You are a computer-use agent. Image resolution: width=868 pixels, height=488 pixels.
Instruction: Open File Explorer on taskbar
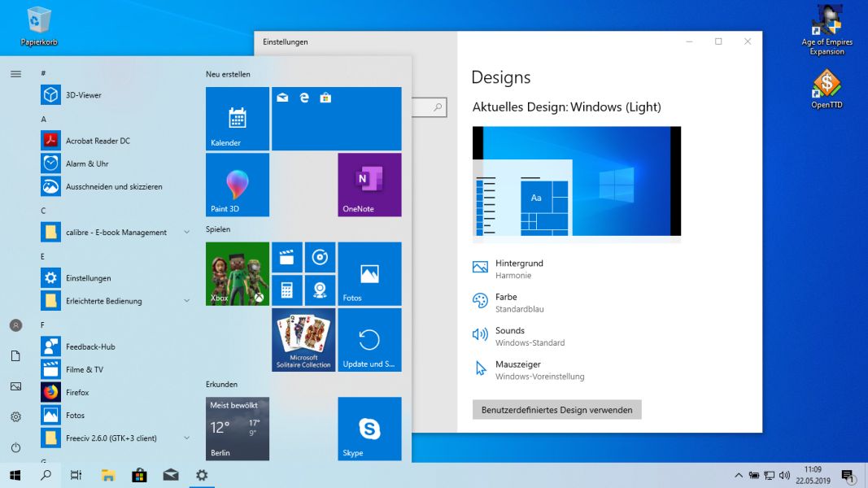108,475
